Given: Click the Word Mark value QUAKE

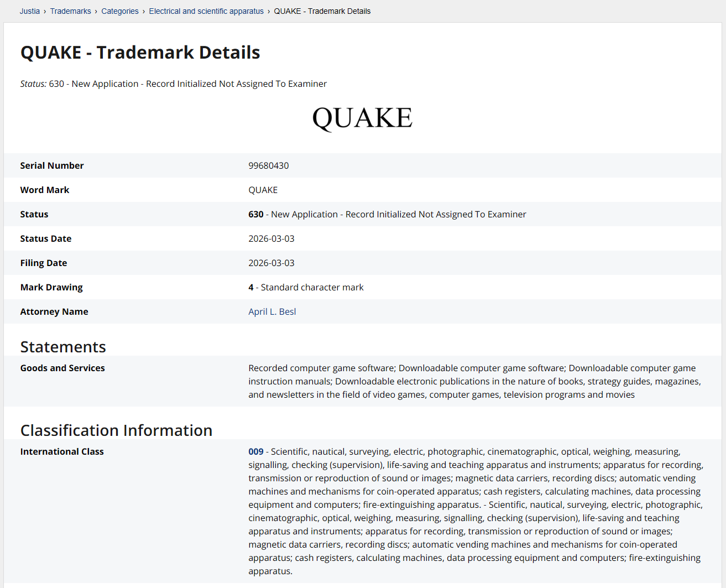Looking at the screenshot, I should coord(263,190).
